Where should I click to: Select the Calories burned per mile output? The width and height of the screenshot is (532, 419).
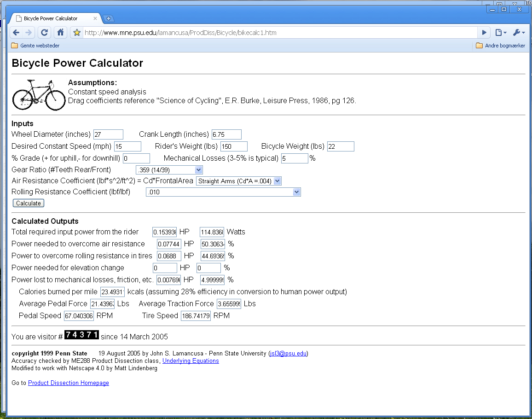(113, 291)
